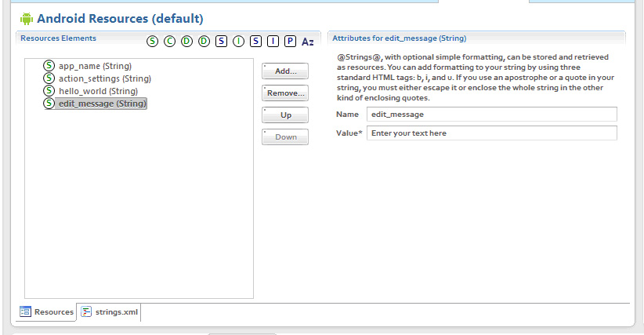Toggle the Style filter, first blue square S
This screenshot has width=644, height=335.
(222, 41)
